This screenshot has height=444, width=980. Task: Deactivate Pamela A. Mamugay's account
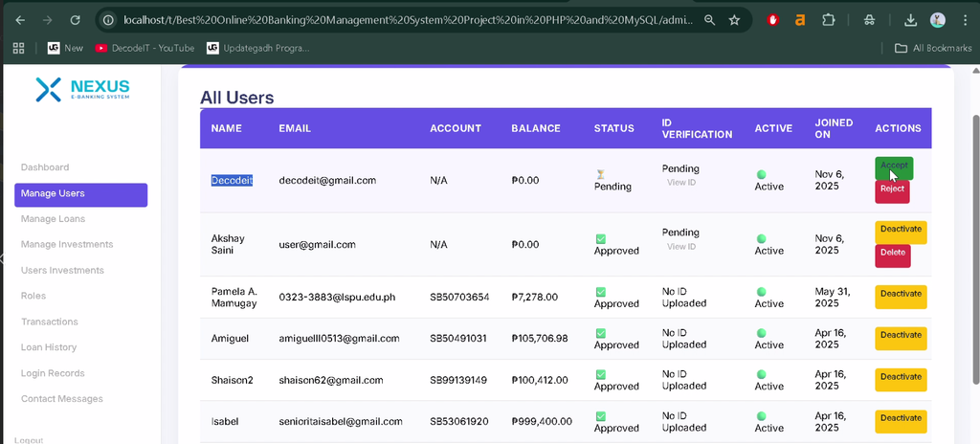point(901,297)
